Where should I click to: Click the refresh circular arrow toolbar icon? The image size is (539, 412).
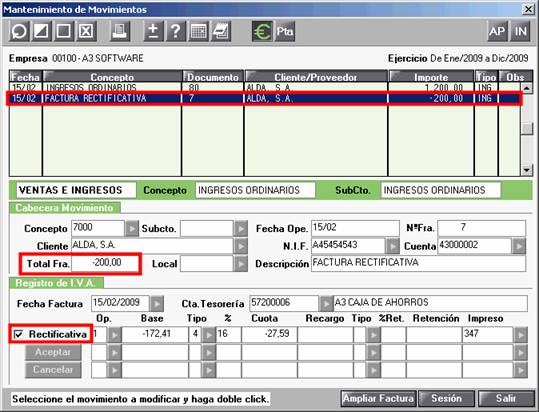19,32
